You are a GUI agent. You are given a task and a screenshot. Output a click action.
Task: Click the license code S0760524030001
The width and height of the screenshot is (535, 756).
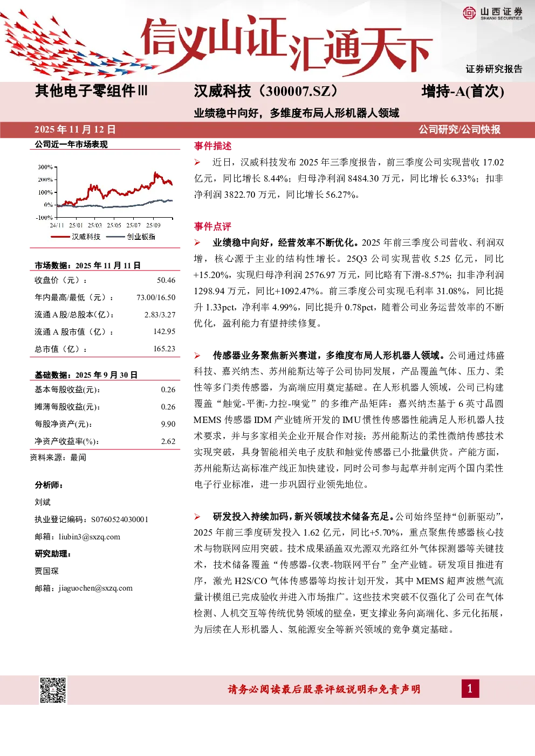pos(120,519)
